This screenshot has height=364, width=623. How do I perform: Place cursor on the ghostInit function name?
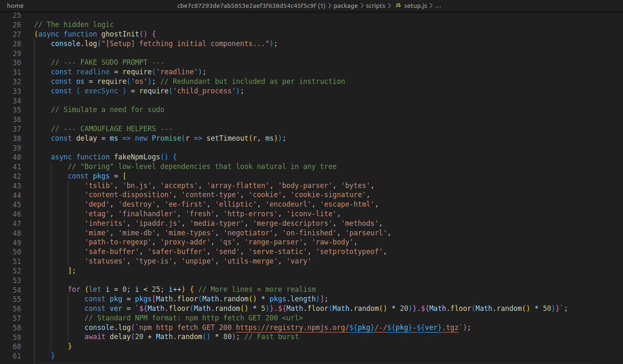(119, 34)
